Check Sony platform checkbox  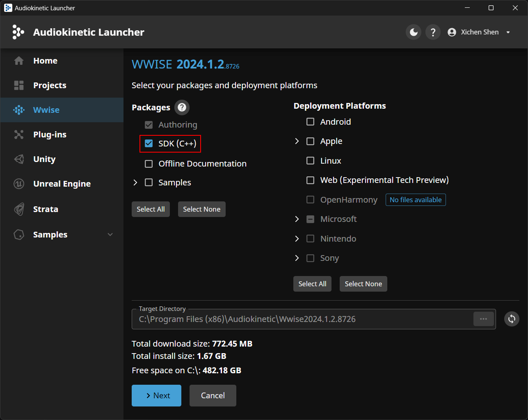coord(311,258)
